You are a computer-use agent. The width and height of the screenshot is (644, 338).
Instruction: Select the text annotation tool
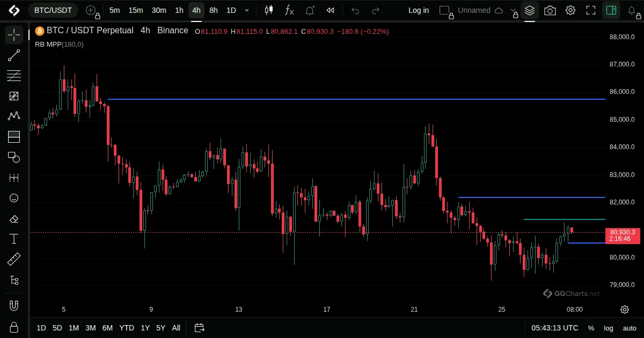click(x=14, y=239)
